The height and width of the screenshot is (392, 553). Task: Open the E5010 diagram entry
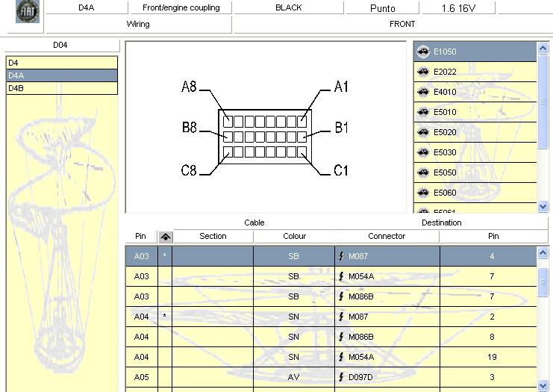pos(475,112)
